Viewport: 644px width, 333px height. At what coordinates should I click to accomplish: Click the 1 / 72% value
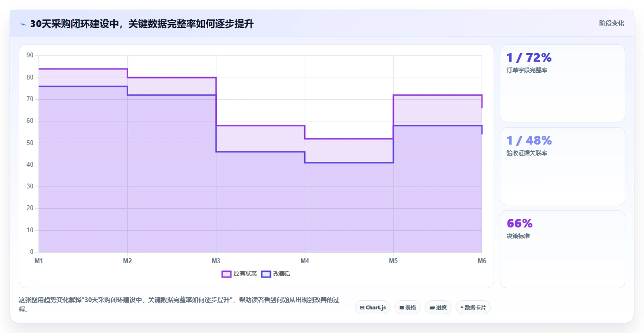click(529, 58)
